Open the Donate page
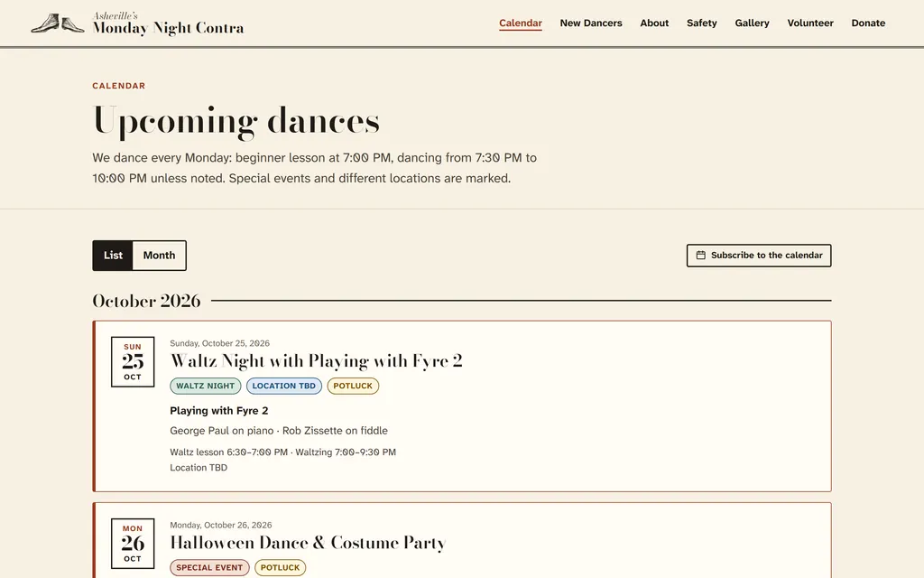 (x=868, y=23)
